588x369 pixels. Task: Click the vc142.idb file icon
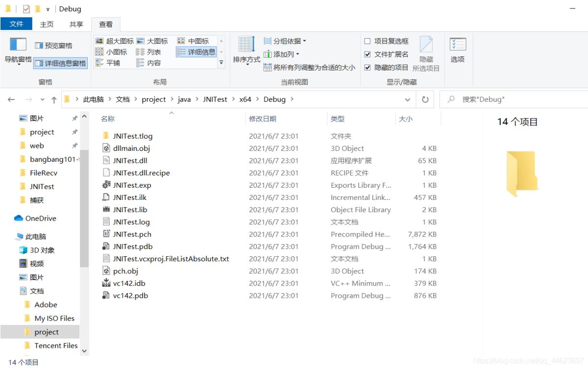[106, 283]
